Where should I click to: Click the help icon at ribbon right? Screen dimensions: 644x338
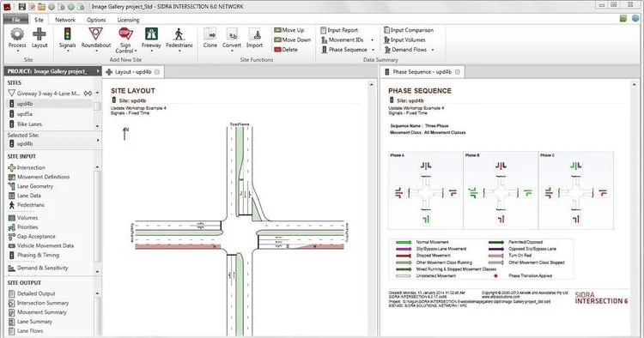pos(636,19)
